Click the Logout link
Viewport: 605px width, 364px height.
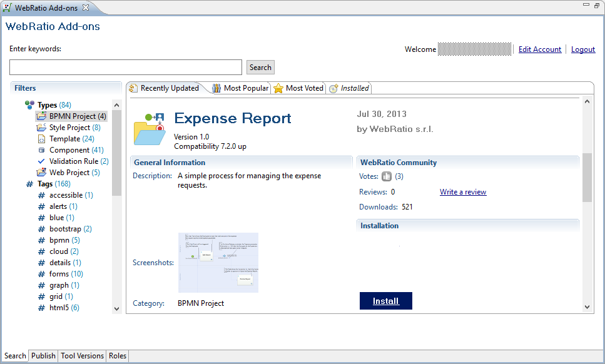tap(583, 49)
